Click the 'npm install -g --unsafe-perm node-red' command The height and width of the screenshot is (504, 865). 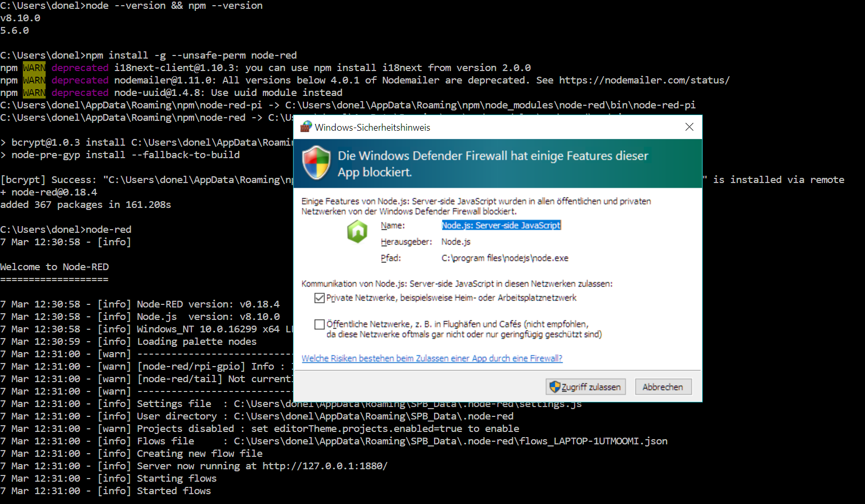pyautogui.click(x=191, y=55)
